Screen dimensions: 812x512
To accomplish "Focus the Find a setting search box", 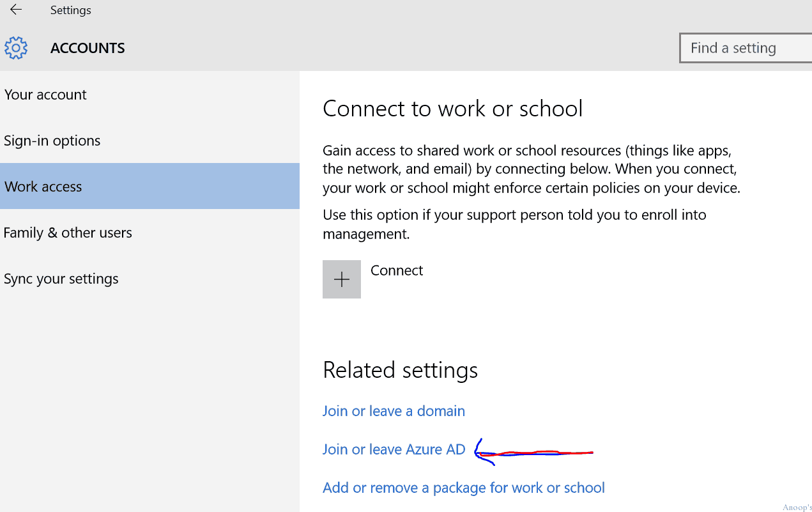I will 746,48.
